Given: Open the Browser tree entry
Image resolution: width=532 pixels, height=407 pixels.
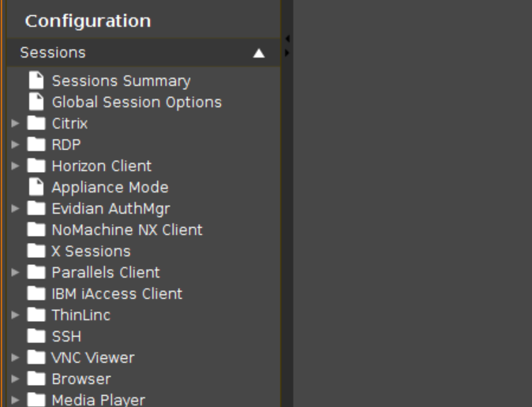Looking at the screenshot, I should (81, 379).
